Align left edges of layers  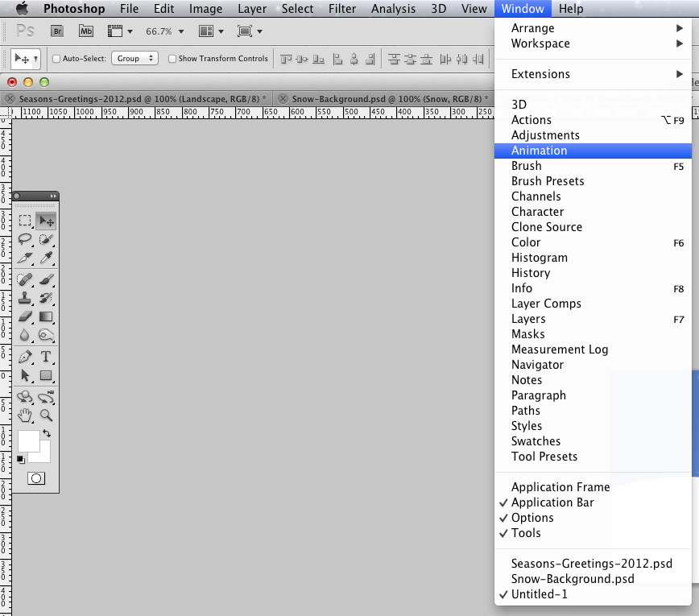(337, 59)
